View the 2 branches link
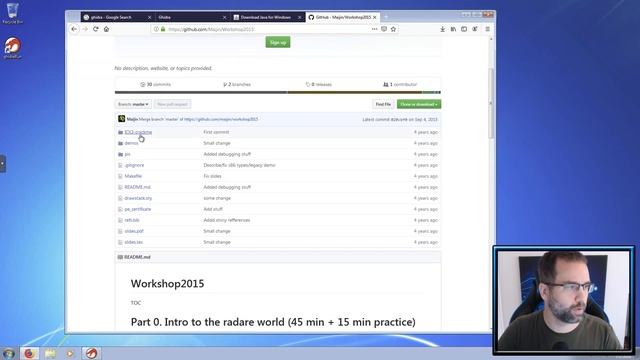Viewport: 640px width, 360px height. point(237,84)
